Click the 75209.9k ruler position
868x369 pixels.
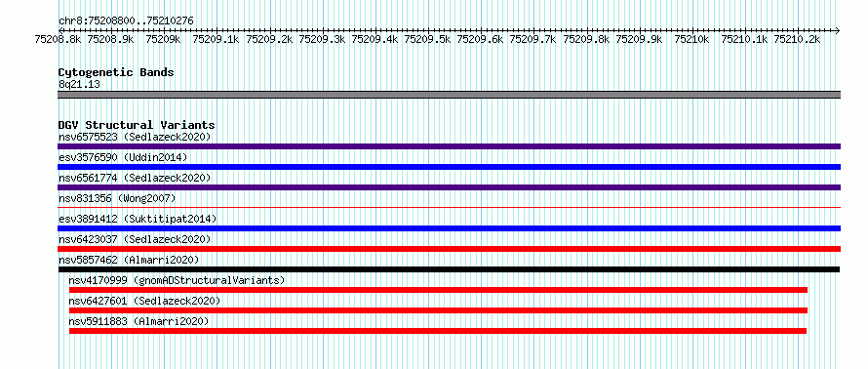(x=640, y=39)
